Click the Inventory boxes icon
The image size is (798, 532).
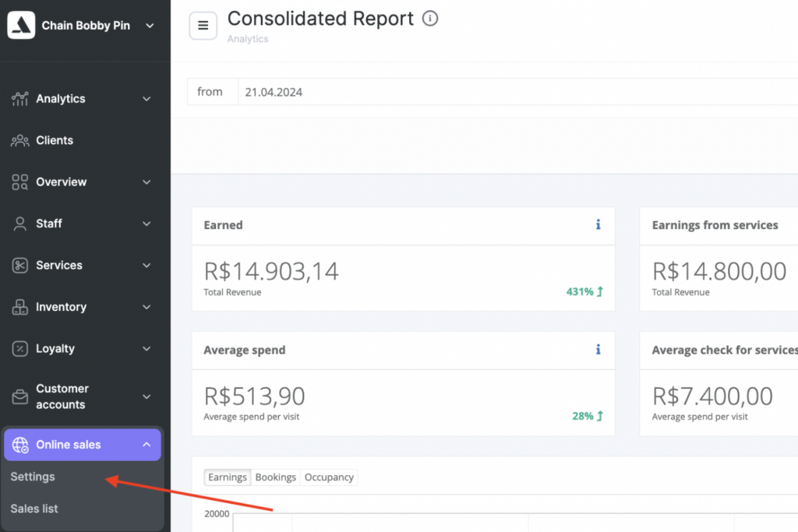[x=20, y=308]
